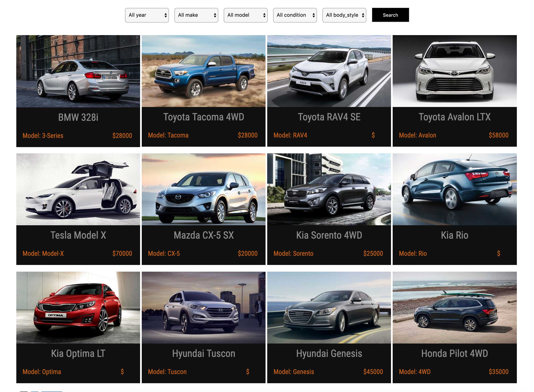The image size is (534, 392).
Task: Click the text "Model: Optima"
Action: [x=42, y=372]
